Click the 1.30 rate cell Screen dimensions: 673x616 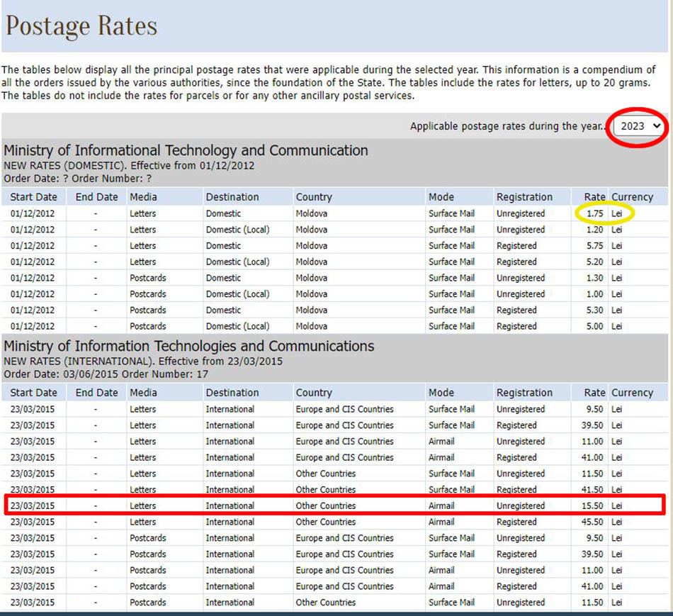click(x=595, y=278)
